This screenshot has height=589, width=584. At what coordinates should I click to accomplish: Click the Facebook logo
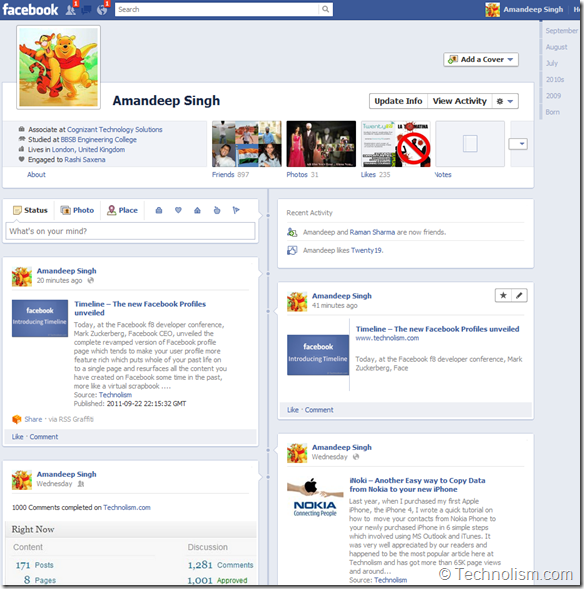coord(30,9)
